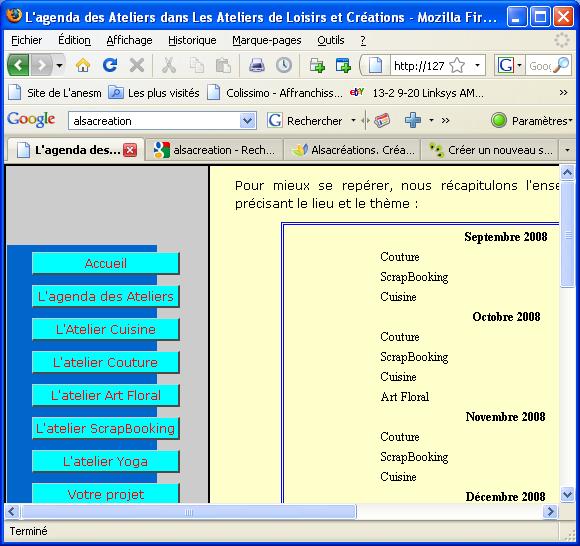Screen dimensions: 580x546
Task: Click the horizontal scrollbar thumb
Action: click(189, 512)
